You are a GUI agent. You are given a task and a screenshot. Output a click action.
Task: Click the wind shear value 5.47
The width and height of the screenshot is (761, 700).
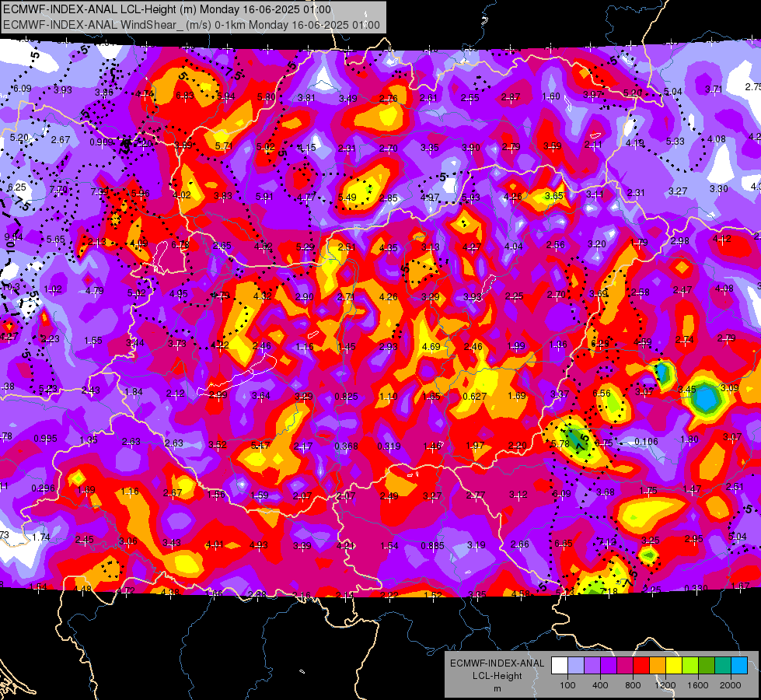(260, 445)
